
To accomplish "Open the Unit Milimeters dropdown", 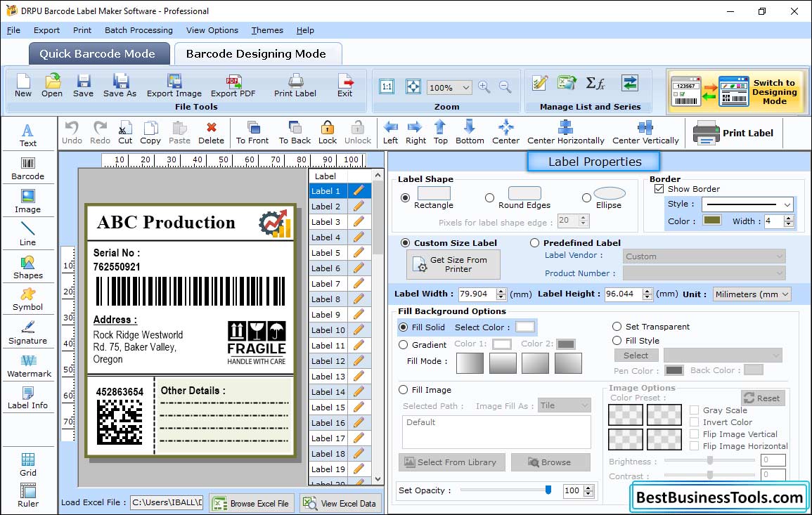I will [785, 294].
